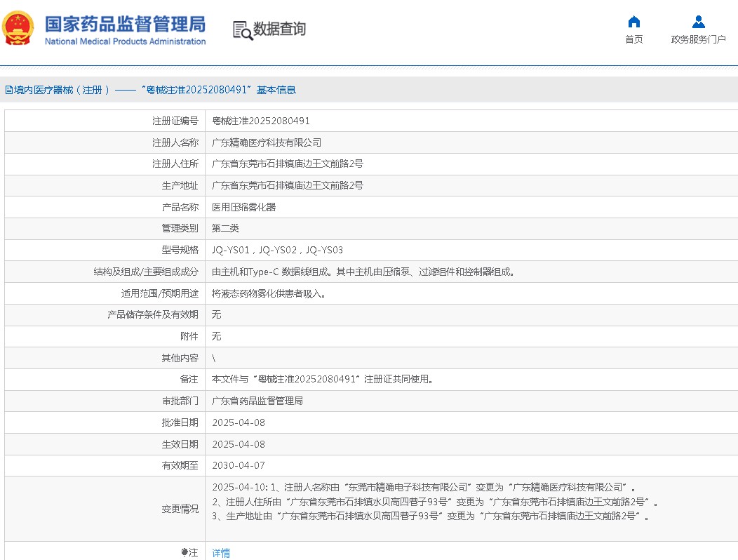
Task: Click the 国家药品监督管理局 site title
Action: pyautogui.click(x=125, y=24)
